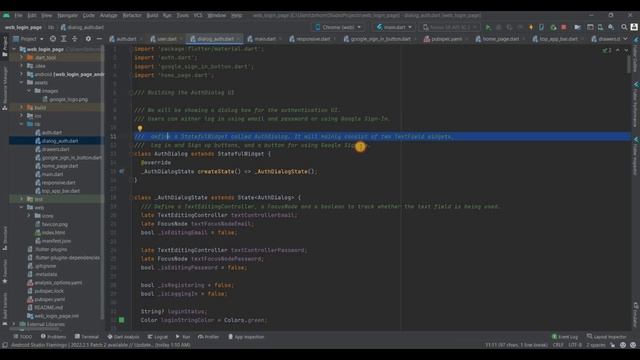Switch to the auth.dart editor tab
This screenshot has width=640, height=360.
point(126,39)
